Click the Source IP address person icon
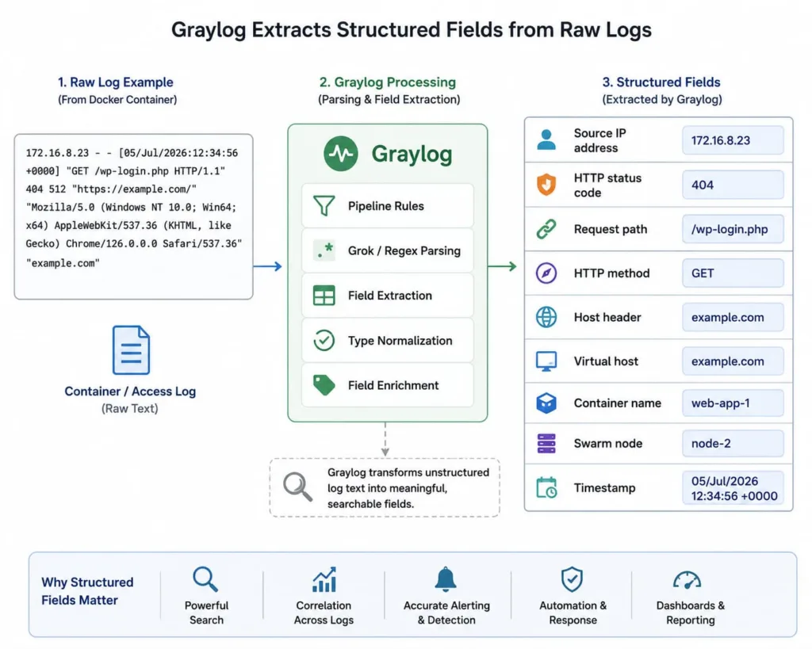The image size is (812, 649). pyautogui.click(x=546, y=139)
